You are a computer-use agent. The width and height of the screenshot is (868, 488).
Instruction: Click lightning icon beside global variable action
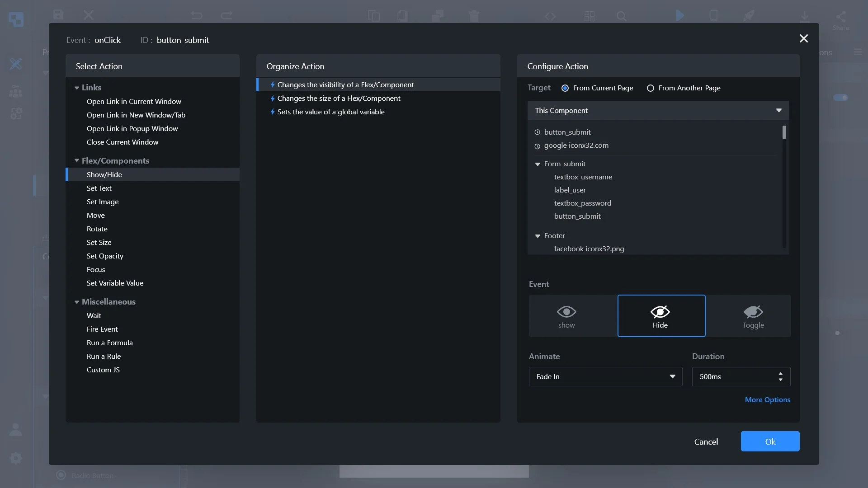pyautogui.click(x=273, y=112)
